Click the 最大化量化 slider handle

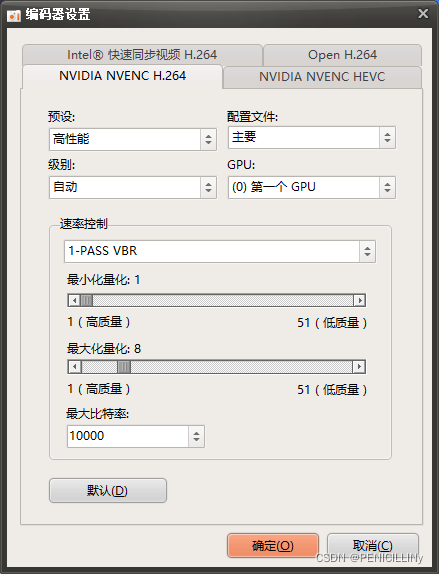tap(124, 366)
